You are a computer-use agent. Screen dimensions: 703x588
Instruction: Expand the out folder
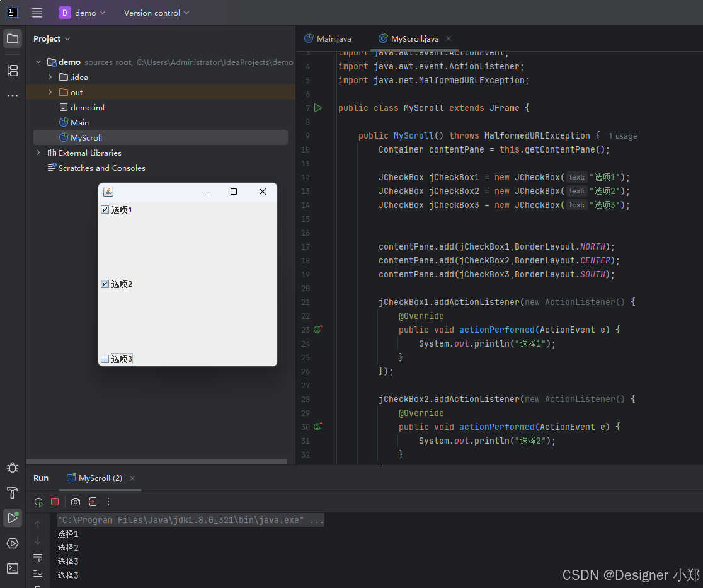coord(50,92)
